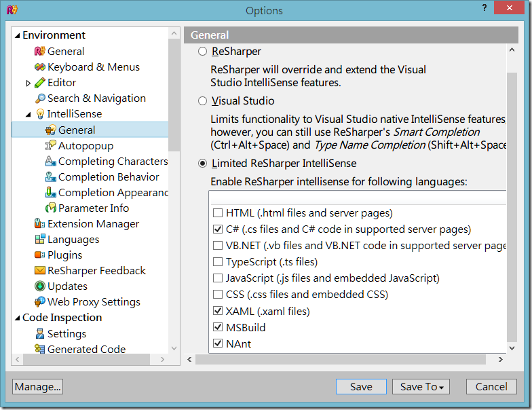
Task: Select the Visual Studio radio option
Action: 202,100
